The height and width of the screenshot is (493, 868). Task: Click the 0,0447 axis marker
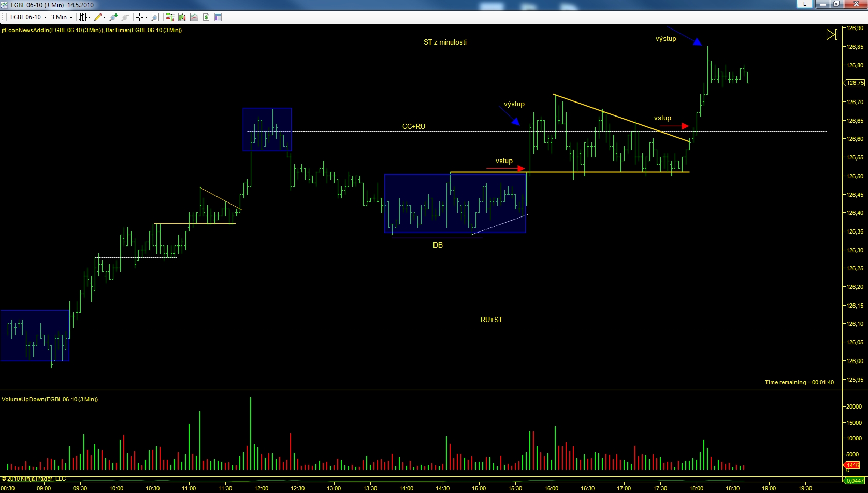click(x=855, y=481)
